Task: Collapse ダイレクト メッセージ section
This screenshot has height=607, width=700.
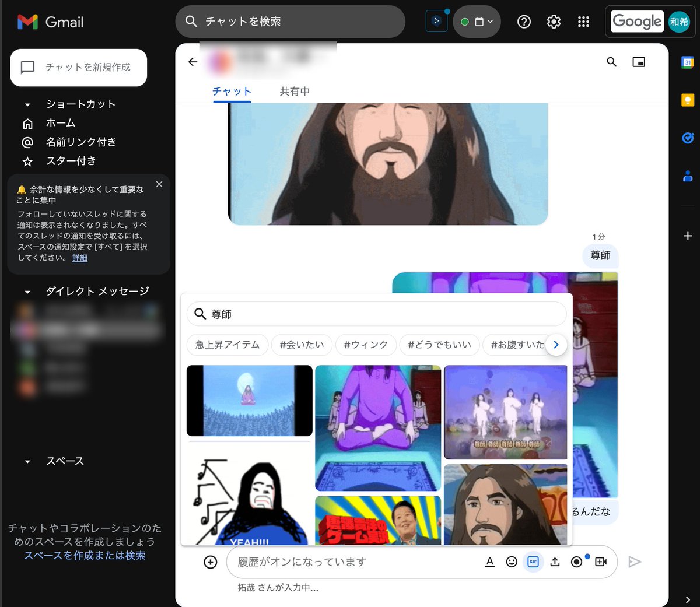Action: click(27, 292)
